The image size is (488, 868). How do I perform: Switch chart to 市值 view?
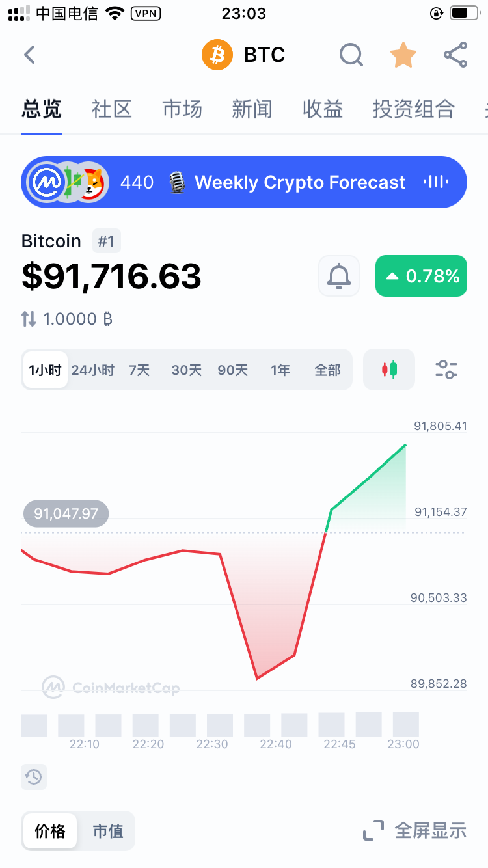tap(107, 831)
